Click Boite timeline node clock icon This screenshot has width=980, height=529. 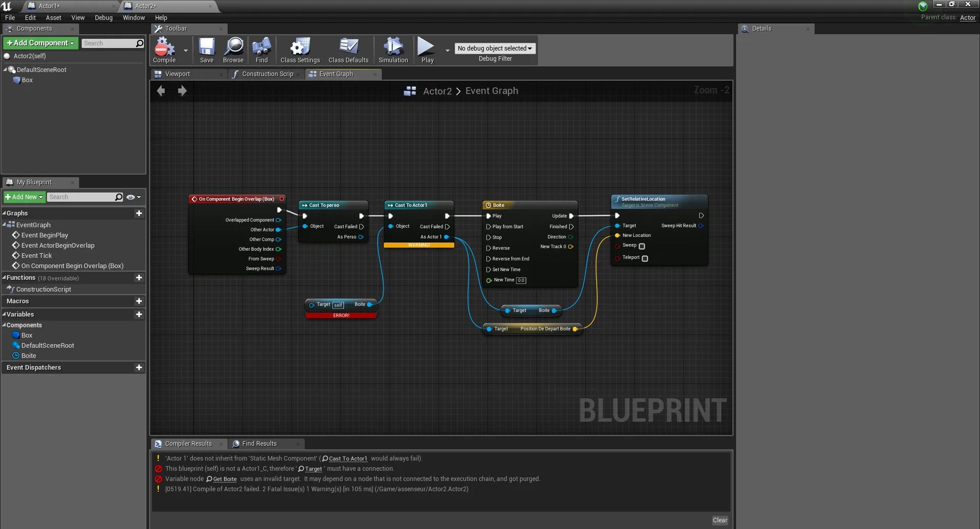click(488, 205)
